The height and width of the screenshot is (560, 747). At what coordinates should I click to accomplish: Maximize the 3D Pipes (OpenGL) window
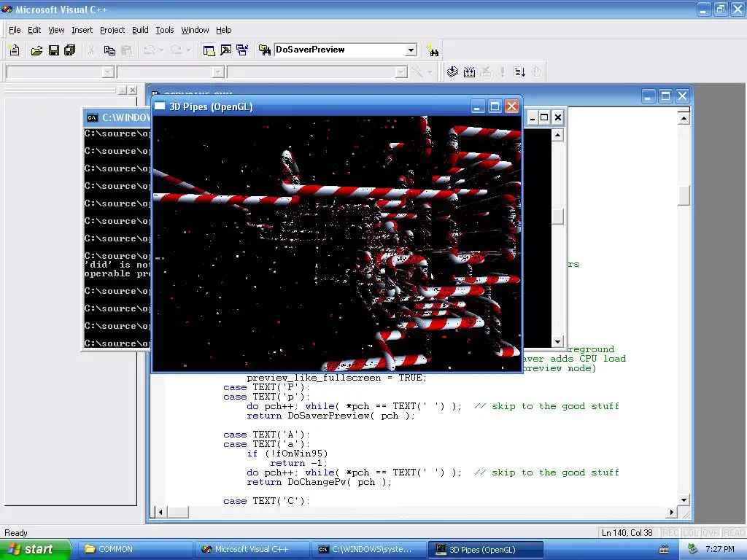pos(495,106)
